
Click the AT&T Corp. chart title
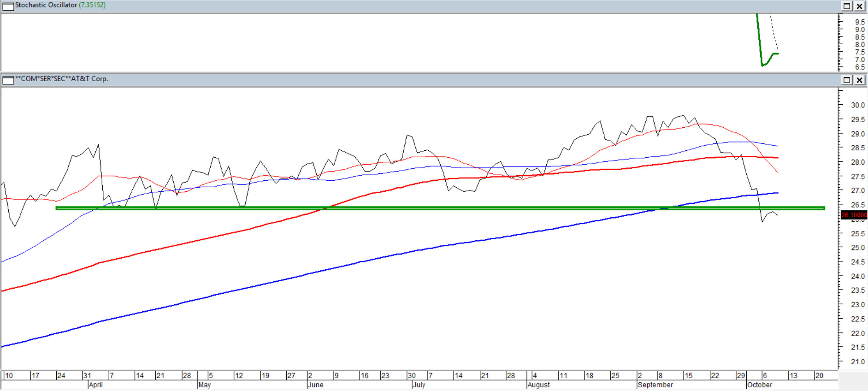[62, 79]
